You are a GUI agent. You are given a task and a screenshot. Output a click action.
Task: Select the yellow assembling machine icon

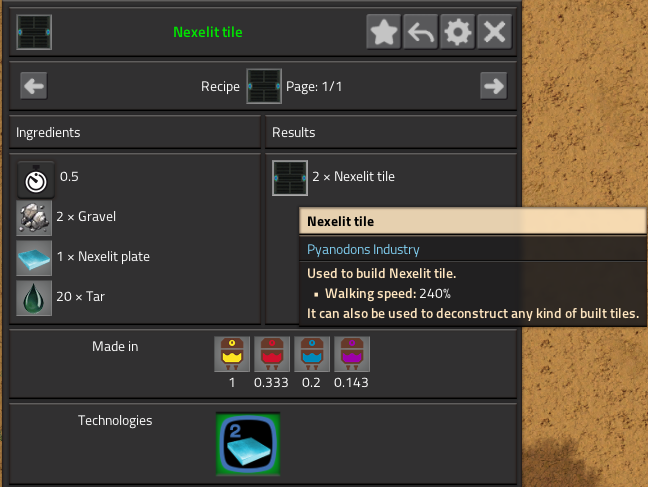pyautogui.click(x=232, y=354)
